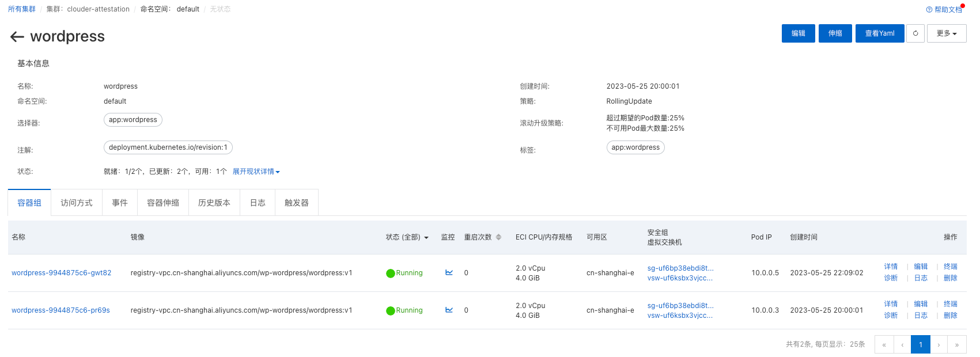Switch to the 历史版本 tab

214,203
